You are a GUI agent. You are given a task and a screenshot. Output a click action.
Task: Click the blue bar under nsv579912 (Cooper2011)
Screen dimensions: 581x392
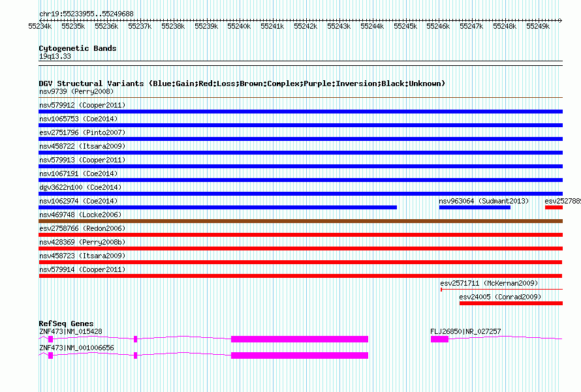(x=300, y=112)
